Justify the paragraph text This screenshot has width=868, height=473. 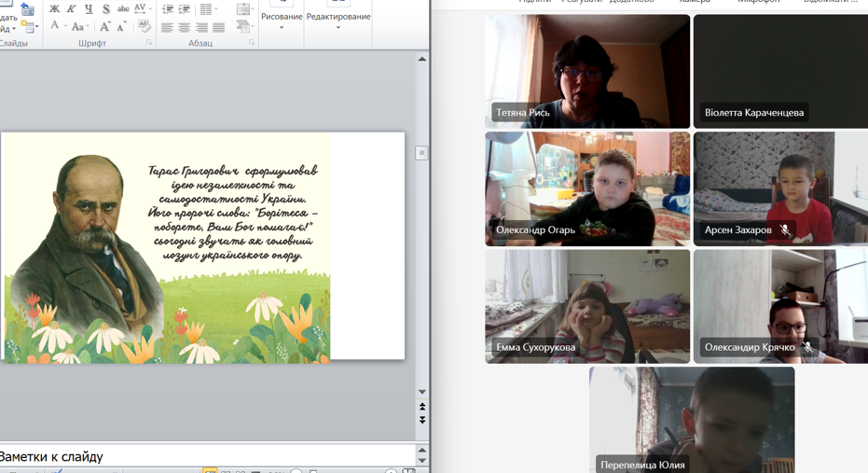218,28
